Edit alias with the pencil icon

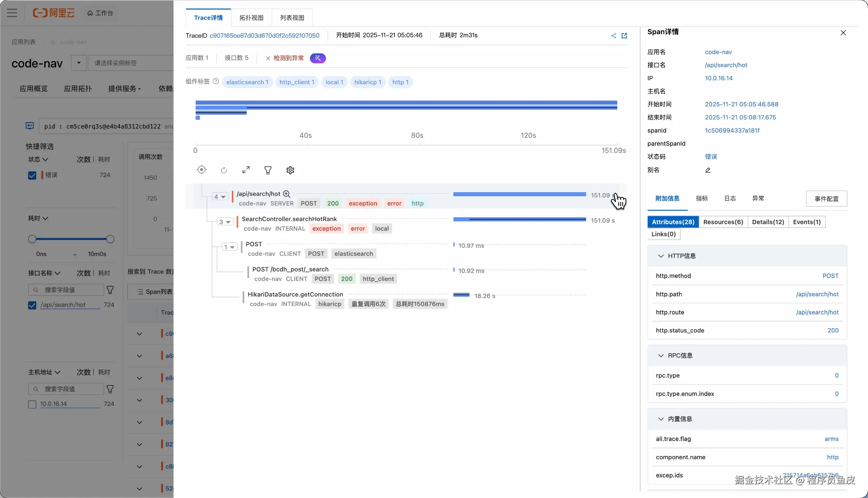point(708,170)
